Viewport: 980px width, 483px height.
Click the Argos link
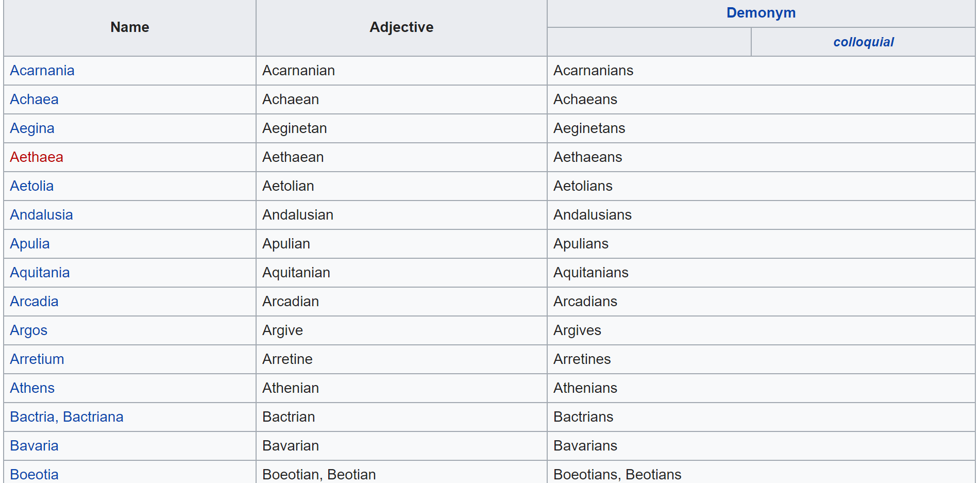[x=29, y=330]
